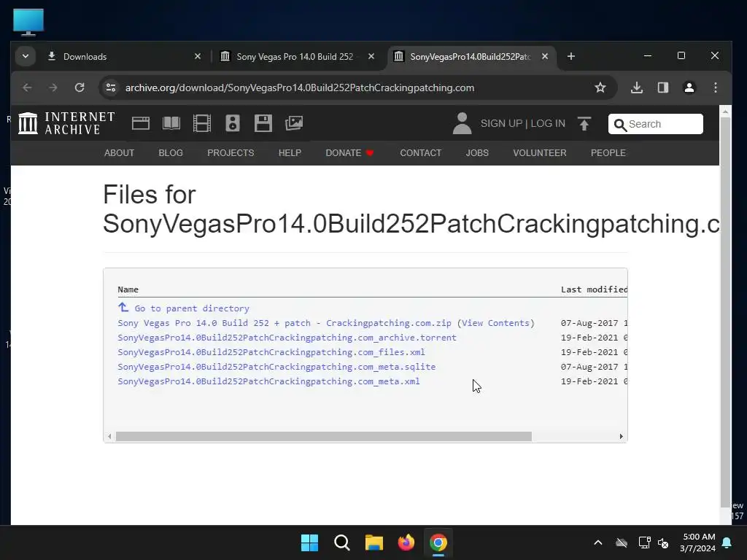Open the Internet Archive Software floppy icon
This screenshot has width=747, height=560.
point(263,123)
